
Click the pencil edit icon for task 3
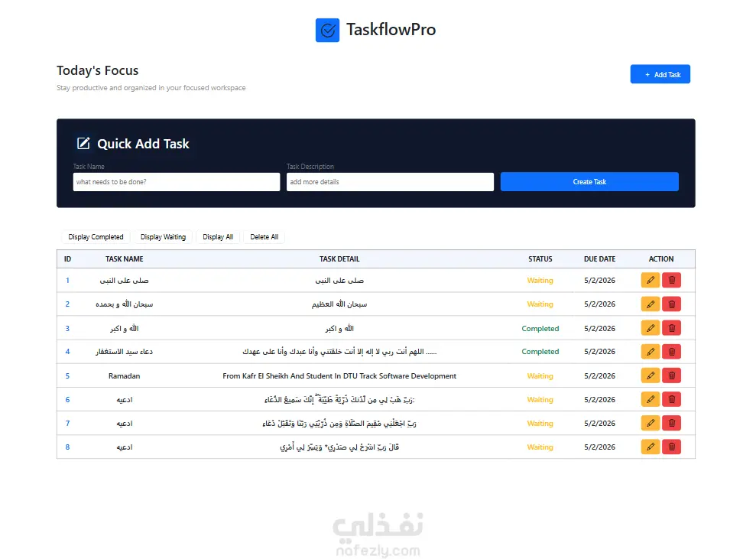[651, 328]
